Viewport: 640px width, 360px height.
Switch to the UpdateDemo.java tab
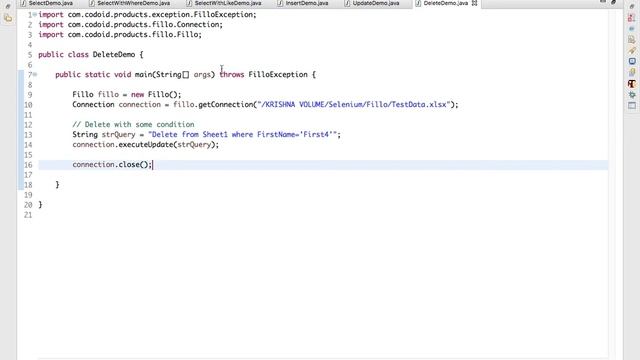coord(372,3)
